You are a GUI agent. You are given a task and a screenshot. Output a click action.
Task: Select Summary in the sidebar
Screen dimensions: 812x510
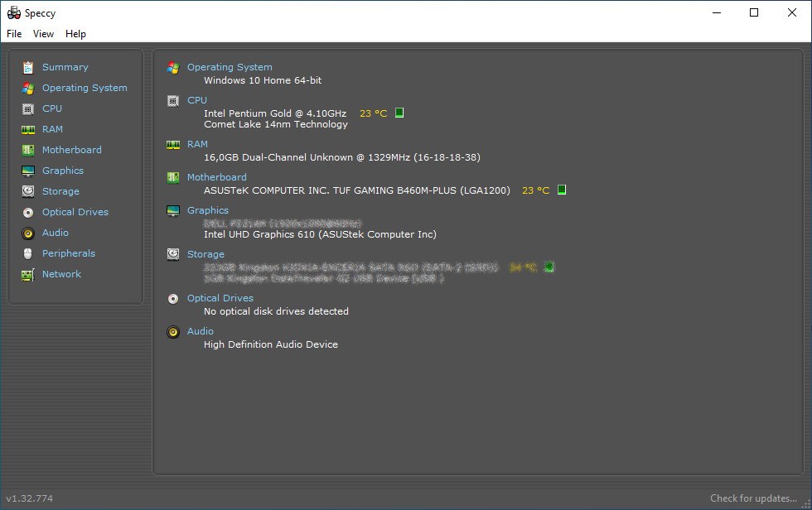pyautogui.click(x=65, y=67)
